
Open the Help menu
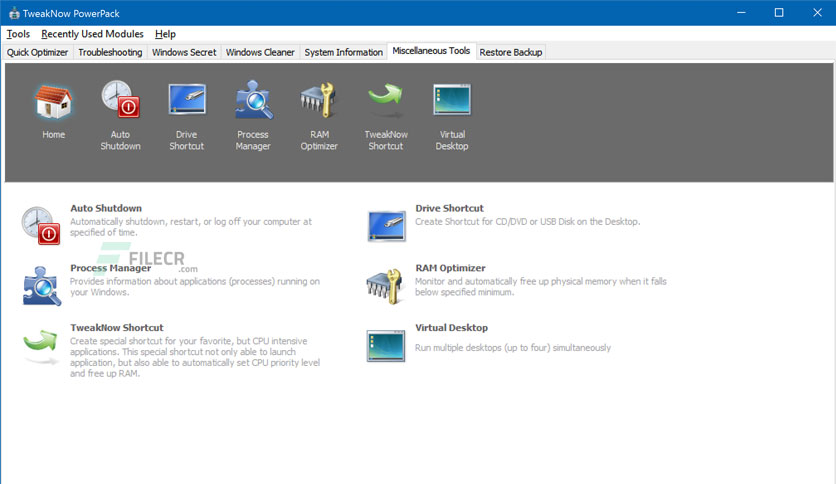pyautogui.click(x=165, y=34)
